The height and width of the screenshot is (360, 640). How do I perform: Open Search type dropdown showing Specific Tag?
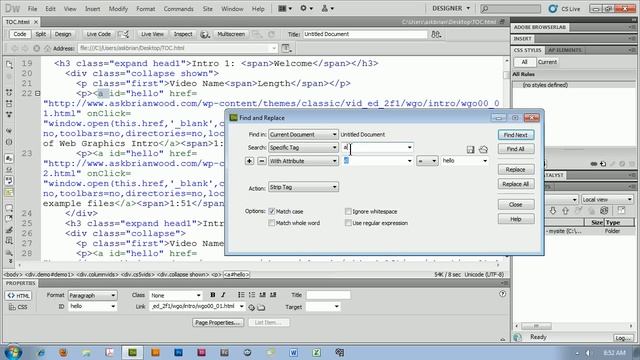click(x=303, y=147)
